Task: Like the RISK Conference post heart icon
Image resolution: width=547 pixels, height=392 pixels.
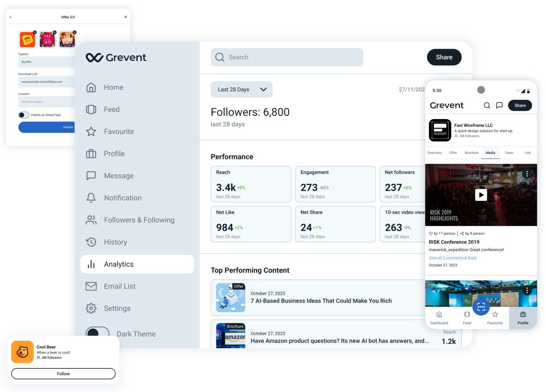Action: 431,234
